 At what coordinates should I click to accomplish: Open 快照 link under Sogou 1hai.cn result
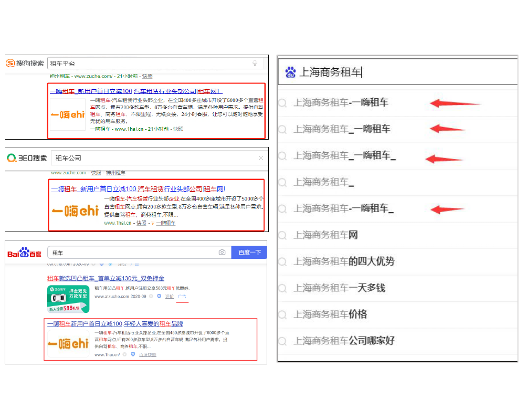tap(178, 129)
